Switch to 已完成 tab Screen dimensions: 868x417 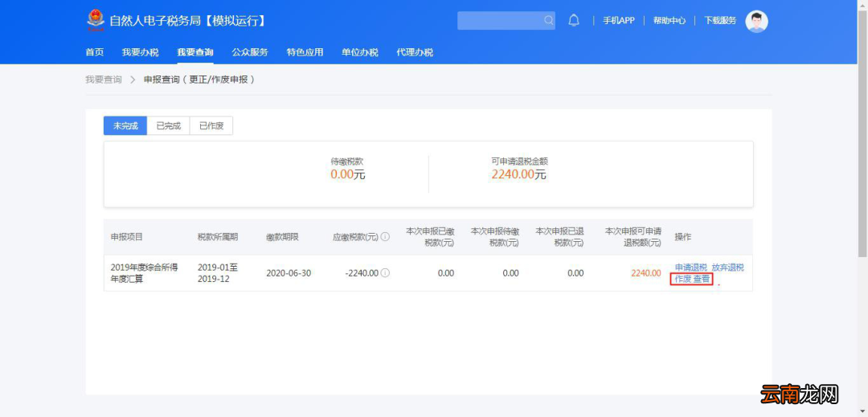[x=168, y=125]
